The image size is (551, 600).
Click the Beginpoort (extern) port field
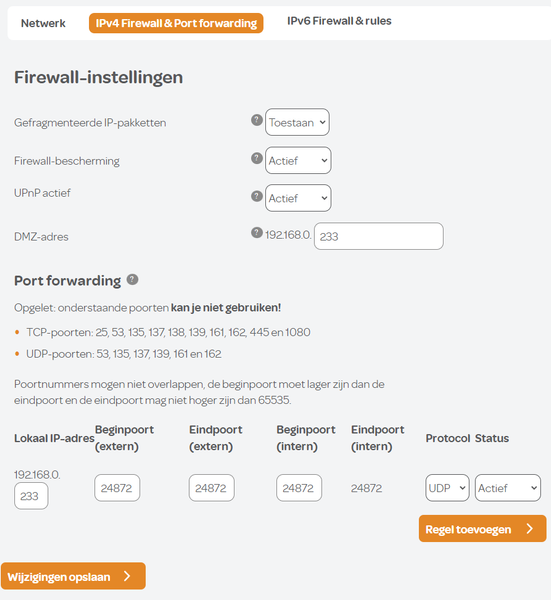click(x=117, y=488)
